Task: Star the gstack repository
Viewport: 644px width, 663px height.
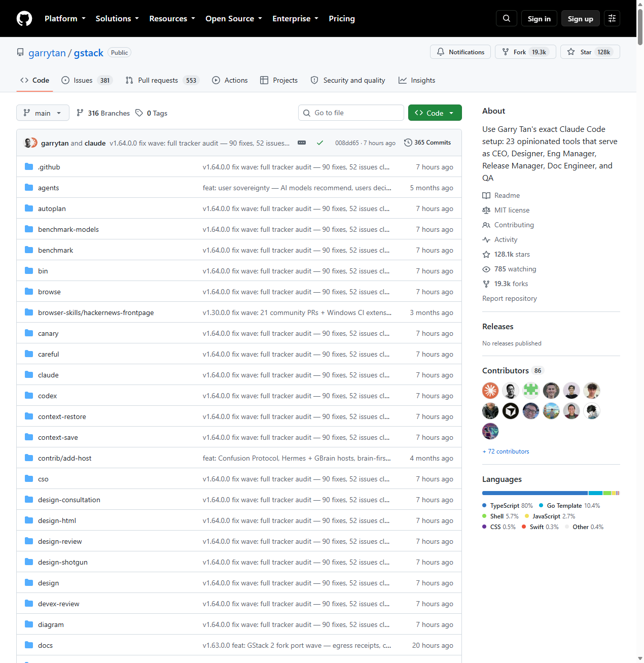Action: [590, 52]
